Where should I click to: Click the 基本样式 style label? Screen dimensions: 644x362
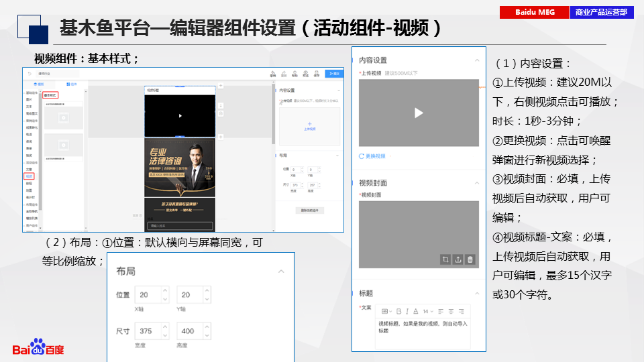click(50, 95)
